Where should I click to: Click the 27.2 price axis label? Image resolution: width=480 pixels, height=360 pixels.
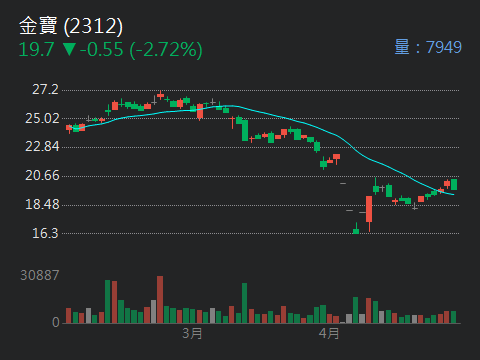pyautogui.click(x=45, y=90)
